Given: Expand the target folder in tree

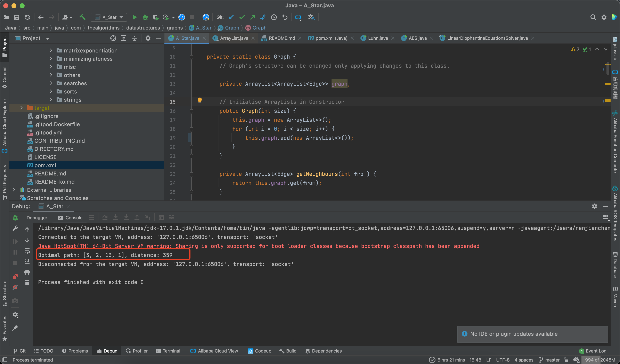Looking at the screenshot, I should point(21,108).
